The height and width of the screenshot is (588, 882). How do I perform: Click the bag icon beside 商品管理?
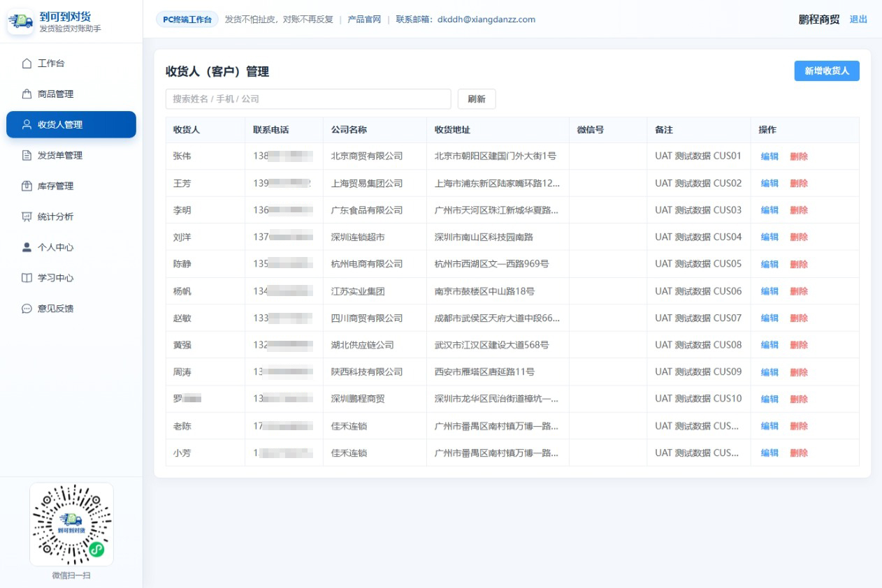pyautogui.click(x=27, y=94)
